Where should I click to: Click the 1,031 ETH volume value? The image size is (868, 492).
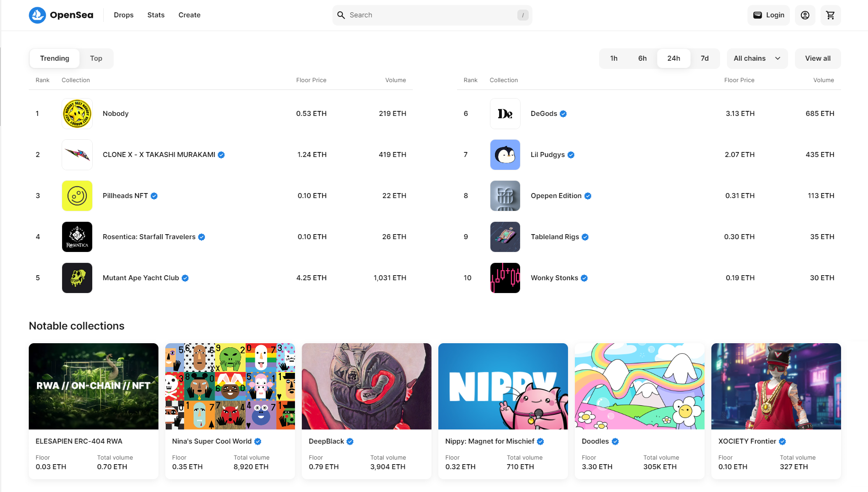click(390, 278)
